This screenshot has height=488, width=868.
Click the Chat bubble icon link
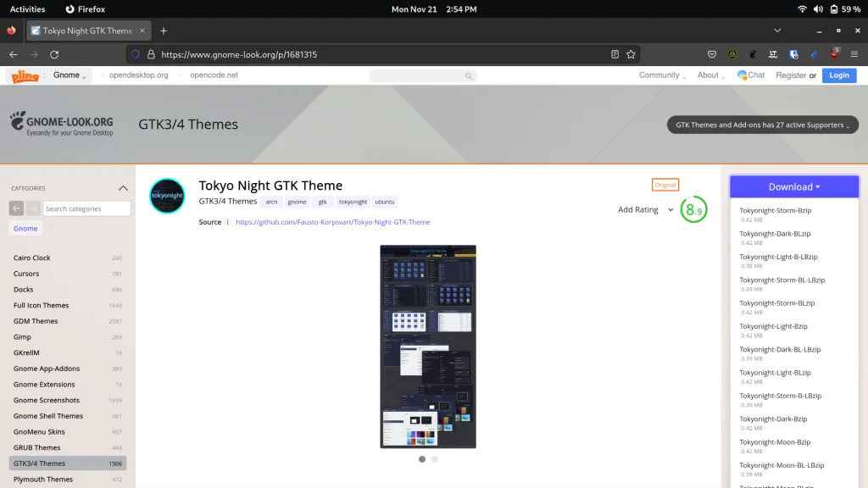coord(751,75)
